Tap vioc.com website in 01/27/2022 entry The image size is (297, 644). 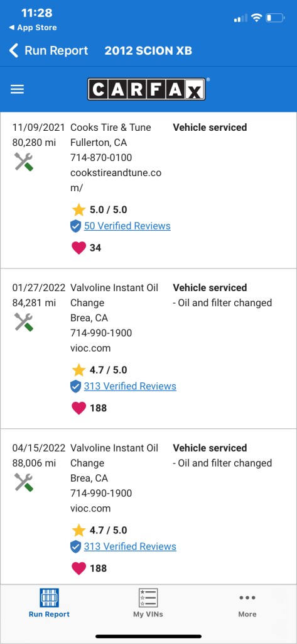pyautogui.click(x=90, y=348)
